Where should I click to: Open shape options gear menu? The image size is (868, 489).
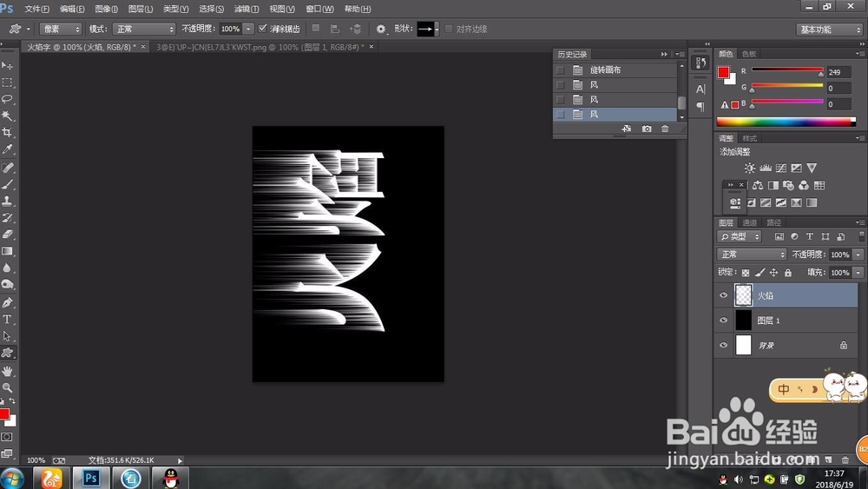pos(381,29)
